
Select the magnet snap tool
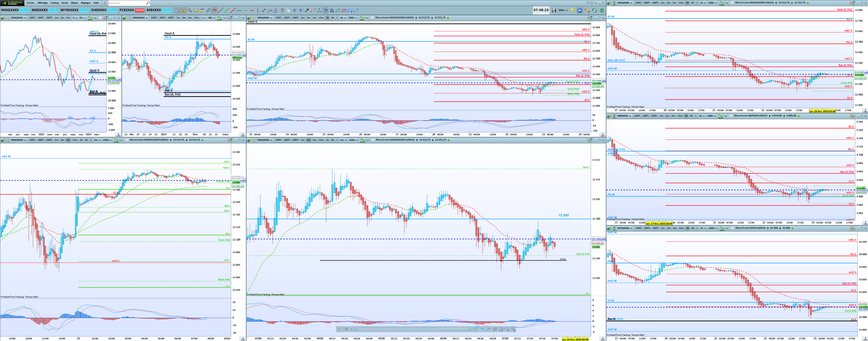click(x=215, y=10)
